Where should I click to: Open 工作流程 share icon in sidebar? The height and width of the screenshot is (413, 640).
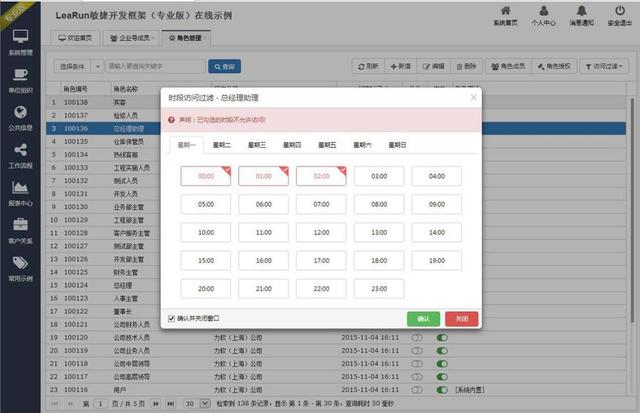20,150
